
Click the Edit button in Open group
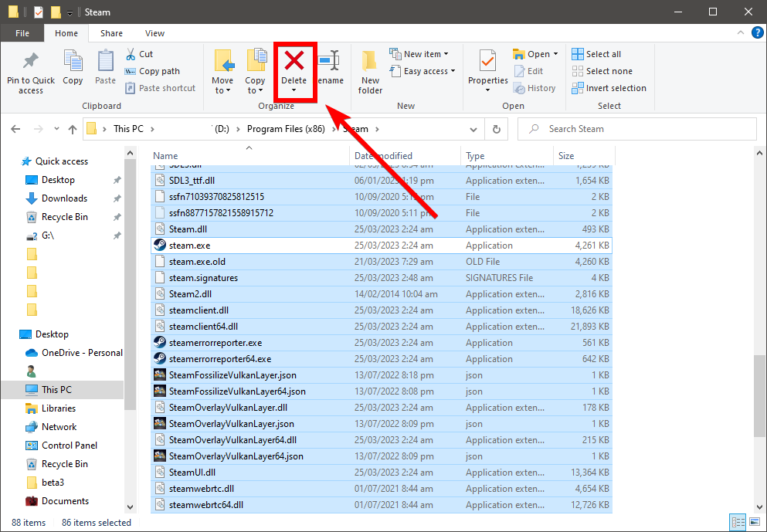coord(528,71)
